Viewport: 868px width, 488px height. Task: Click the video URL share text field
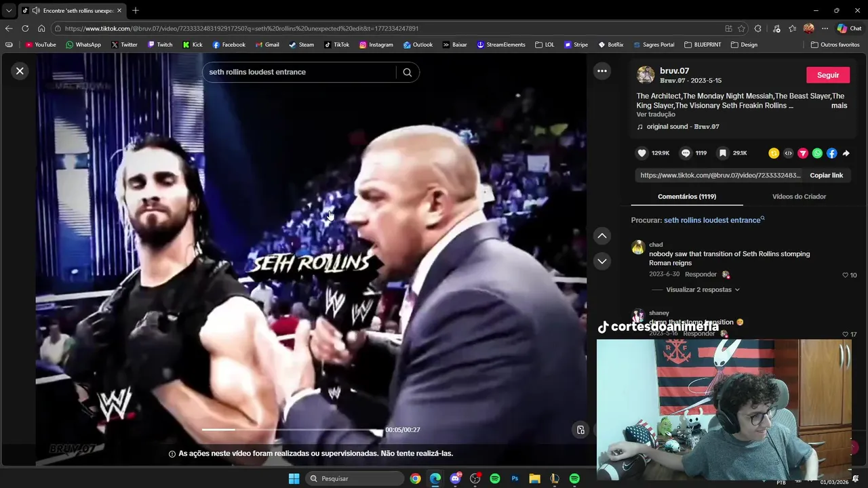(720, 176)
